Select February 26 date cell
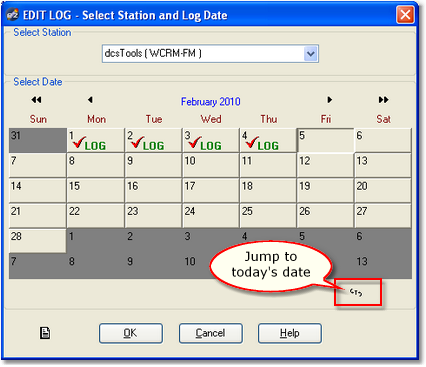 pyautogui.click(x=325, y=216)
